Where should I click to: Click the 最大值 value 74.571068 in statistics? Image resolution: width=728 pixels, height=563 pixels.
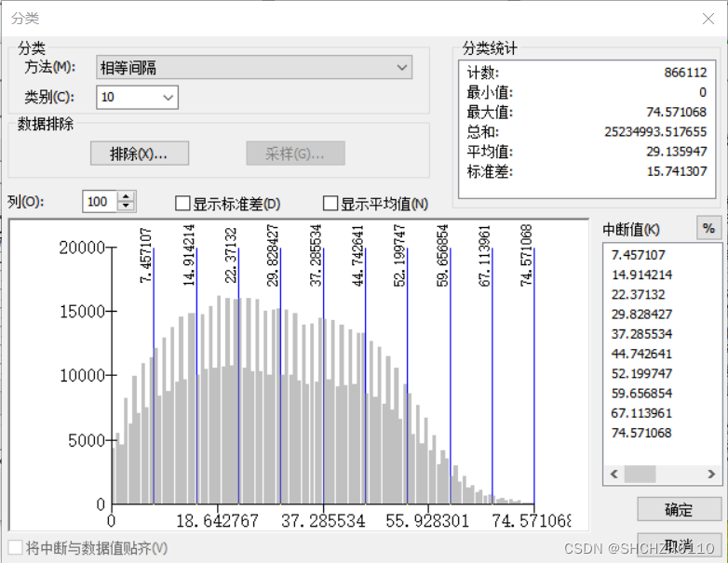point(677,112)
